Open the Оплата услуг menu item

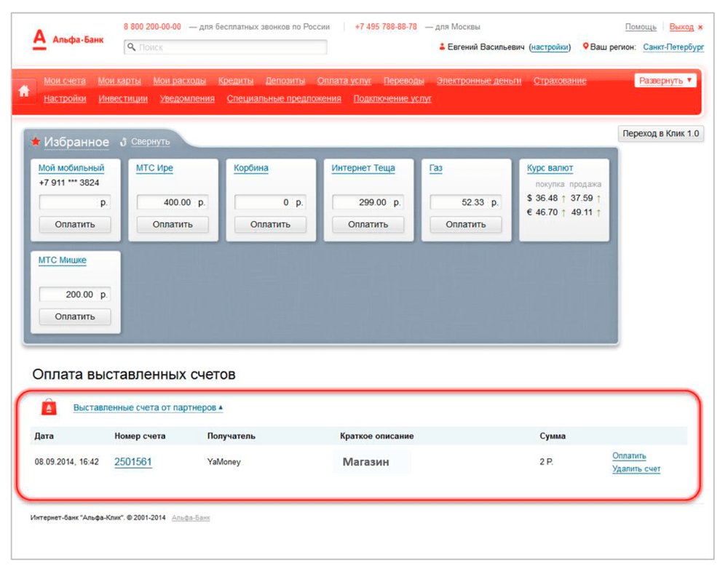[x=344, y=81]
